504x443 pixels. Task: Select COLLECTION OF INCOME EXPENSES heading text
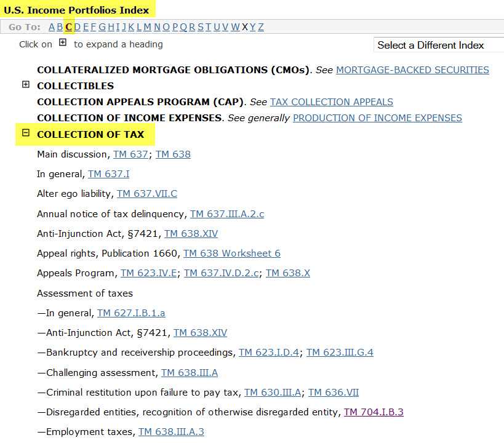129,118
